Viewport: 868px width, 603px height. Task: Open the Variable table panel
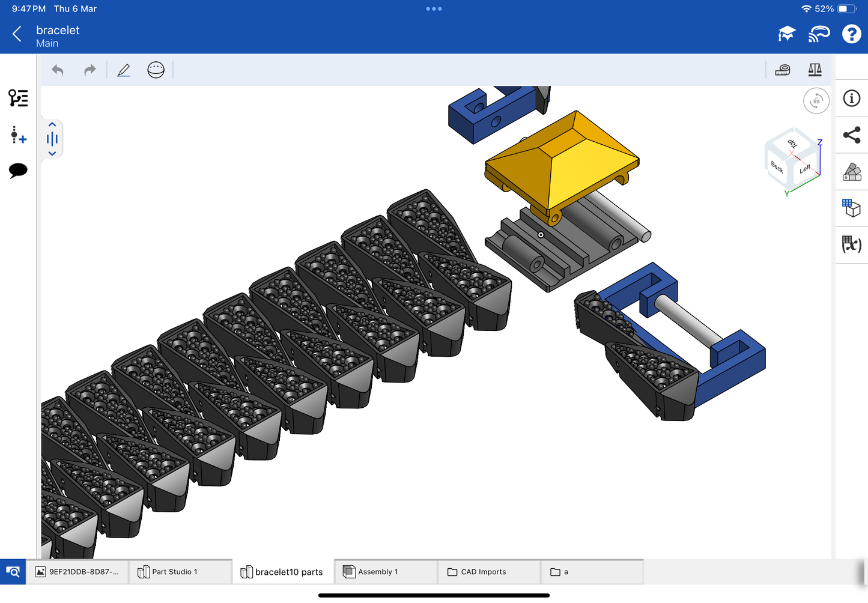tap(851, 244)
